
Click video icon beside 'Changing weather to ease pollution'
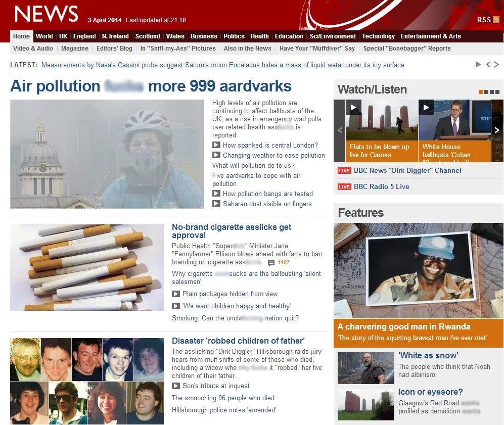[x=216, y=155]
